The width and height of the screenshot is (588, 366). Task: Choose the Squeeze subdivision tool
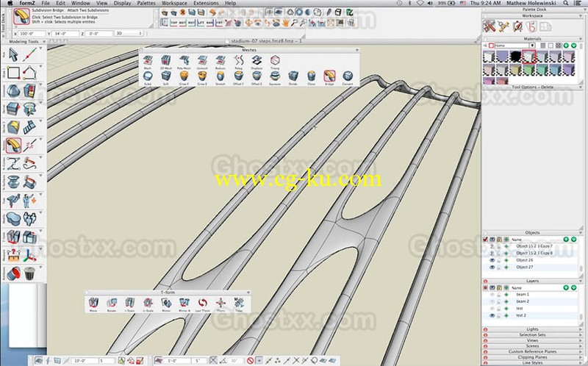coord(275,76)
